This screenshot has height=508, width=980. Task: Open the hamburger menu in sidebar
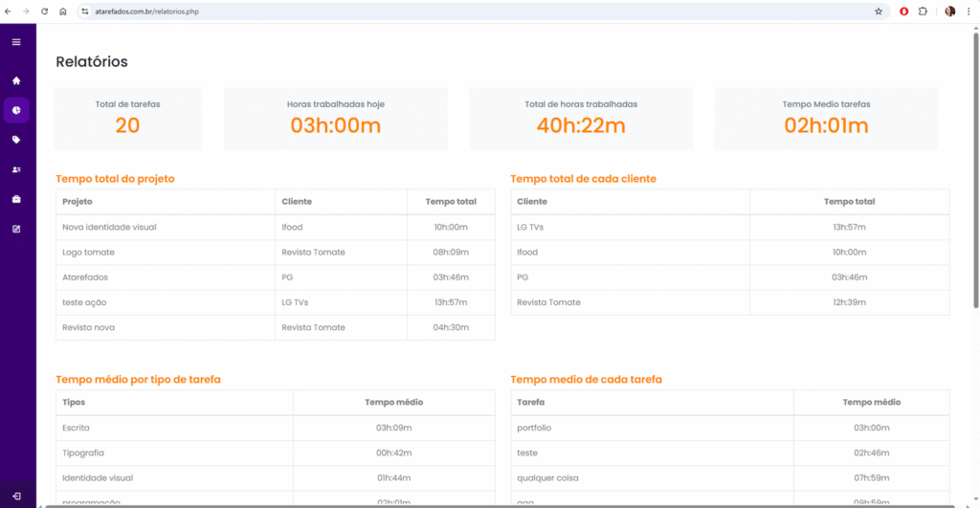pyautogui.click(x=16, y=42)
